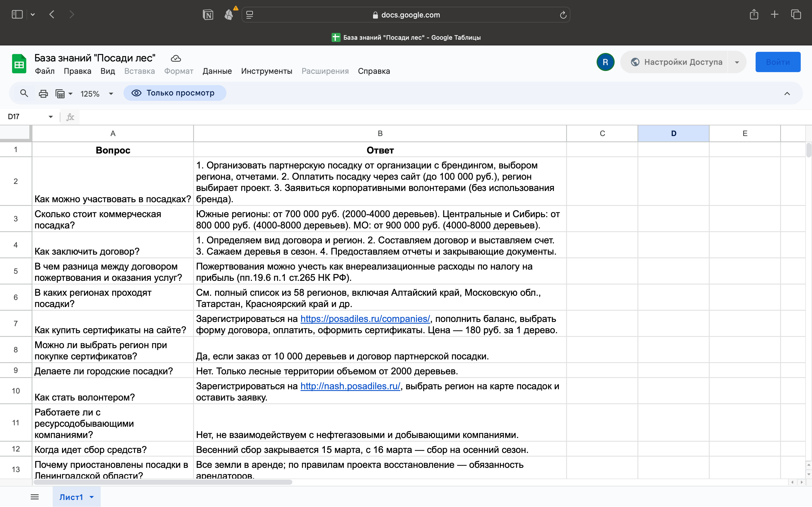The height and width of the screenshot is (507, 812).
Task: Click the page reload icon in address bar
Action: [563, 15]
